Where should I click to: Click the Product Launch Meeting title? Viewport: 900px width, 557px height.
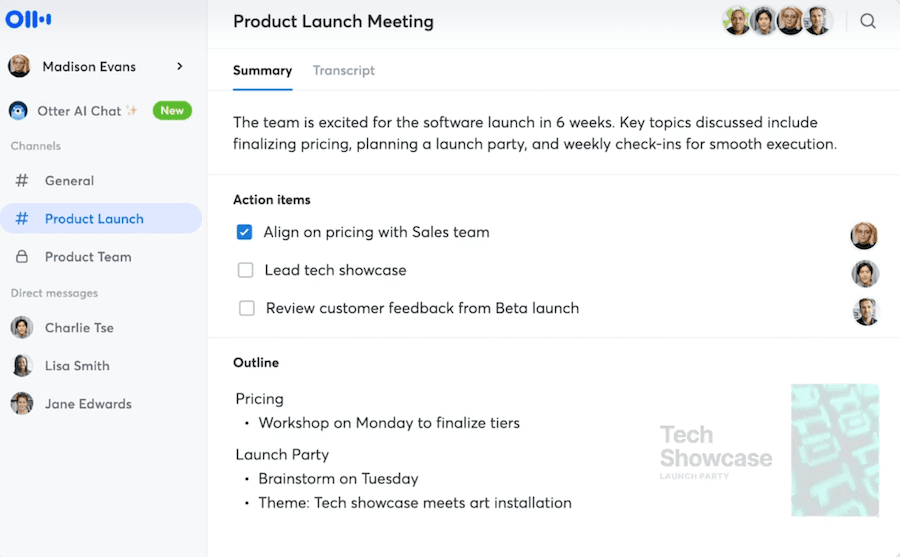pyautogui.click(x=333, y=21)
